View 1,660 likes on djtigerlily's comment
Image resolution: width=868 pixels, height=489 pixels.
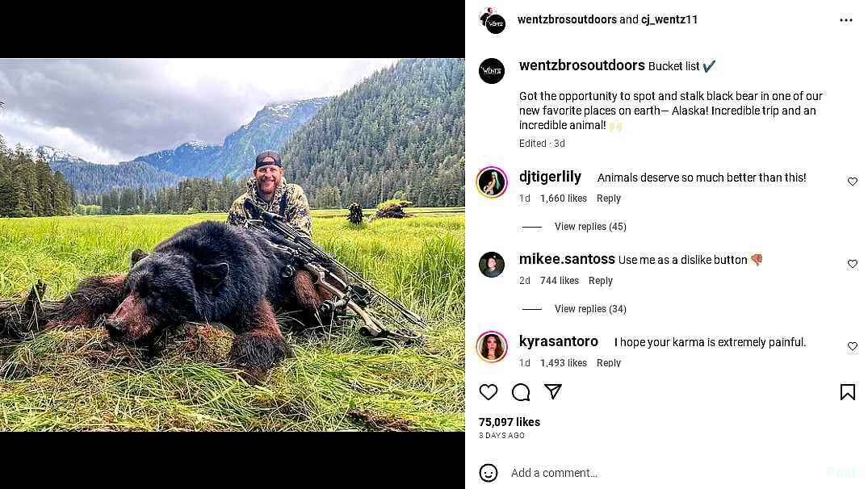click(x=564, y=199)
